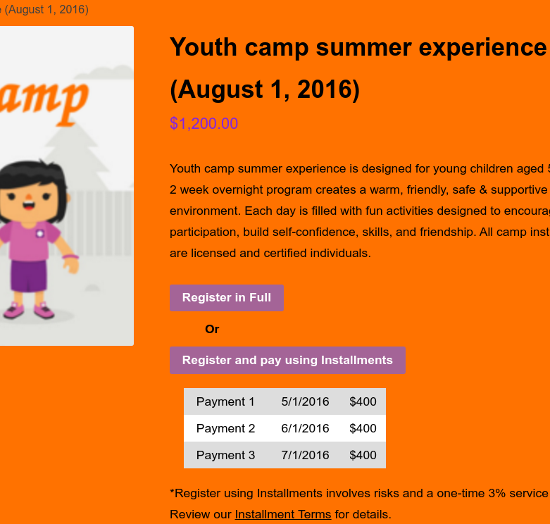550x524 pixels.
Task: Select the Payment 2 row
Action: (285, 428)
